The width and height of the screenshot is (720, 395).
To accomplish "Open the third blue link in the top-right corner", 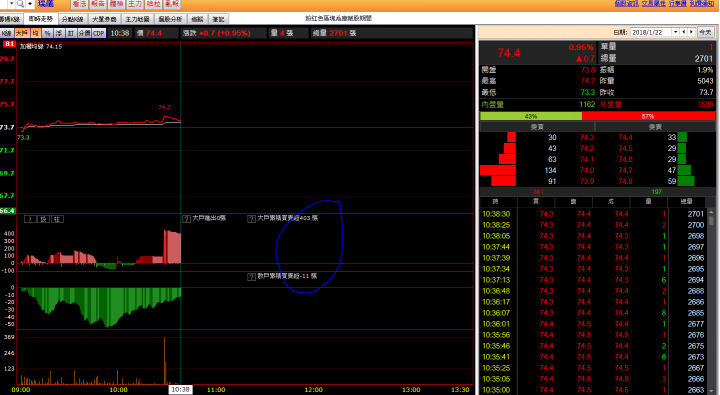I will (x=678, y=3).
